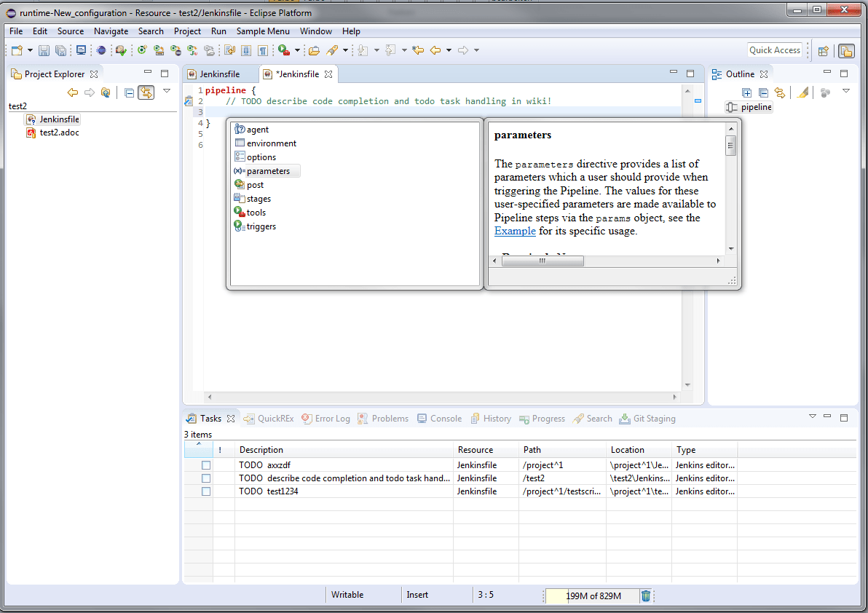This screenshot has width=868, height=613.
Task: Open the Example link in the parameters documentation
Action: coord(515,231)
